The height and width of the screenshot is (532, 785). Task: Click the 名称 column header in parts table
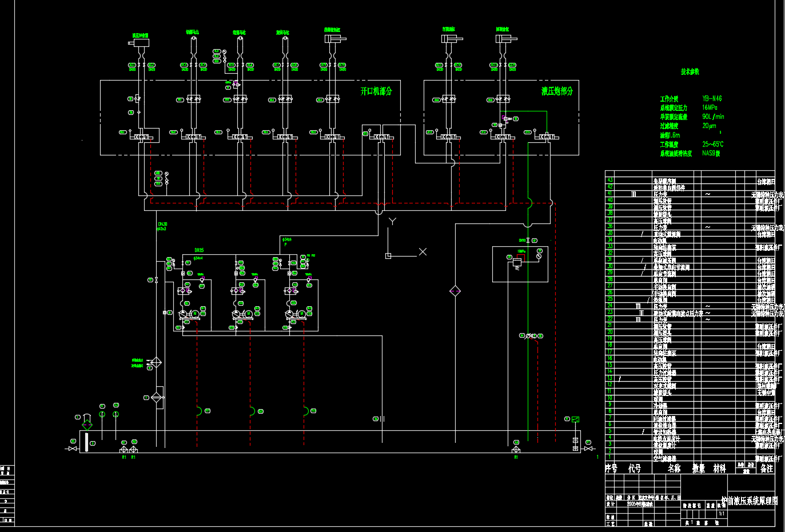click(x=674, y=469)
